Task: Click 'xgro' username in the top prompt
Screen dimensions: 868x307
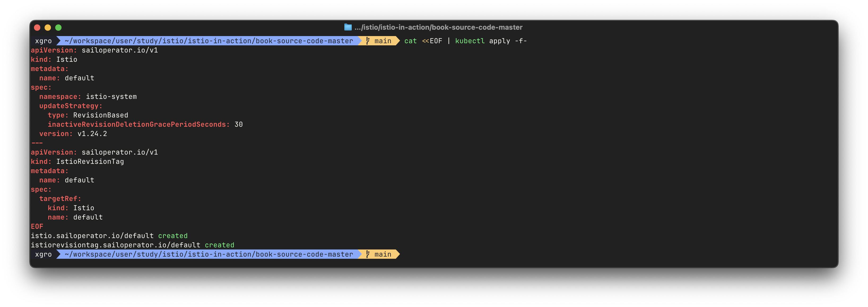Action: (44, 41)
